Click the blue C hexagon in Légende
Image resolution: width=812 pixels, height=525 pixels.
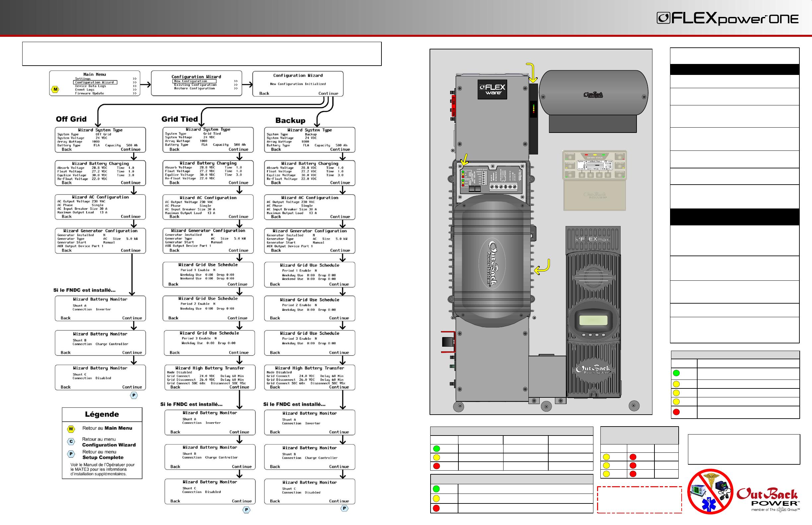71,441
